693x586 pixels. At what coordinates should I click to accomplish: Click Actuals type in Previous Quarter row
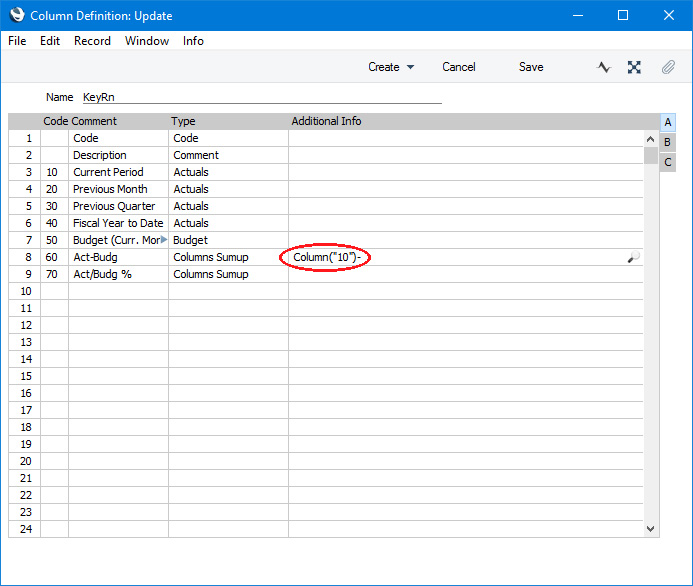click(x=228, y=206)
